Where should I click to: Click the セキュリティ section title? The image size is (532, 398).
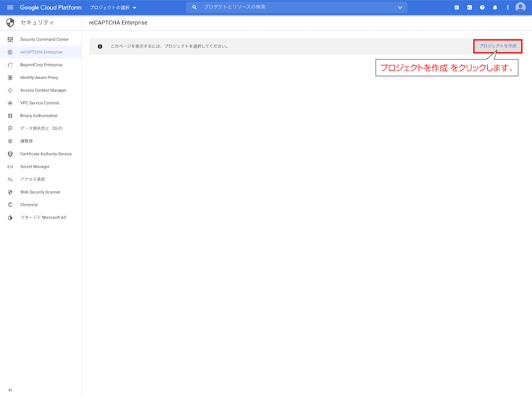[x=37, y=23]
